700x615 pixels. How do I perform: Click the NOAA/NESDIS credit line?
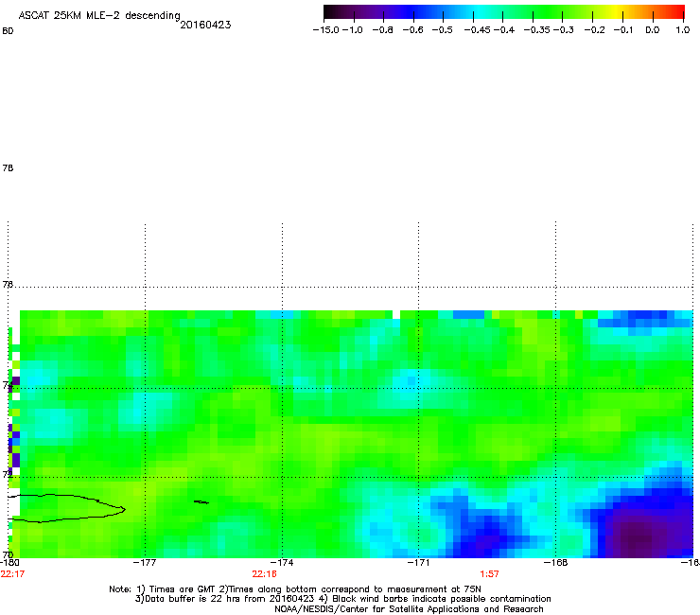[409, 609]
